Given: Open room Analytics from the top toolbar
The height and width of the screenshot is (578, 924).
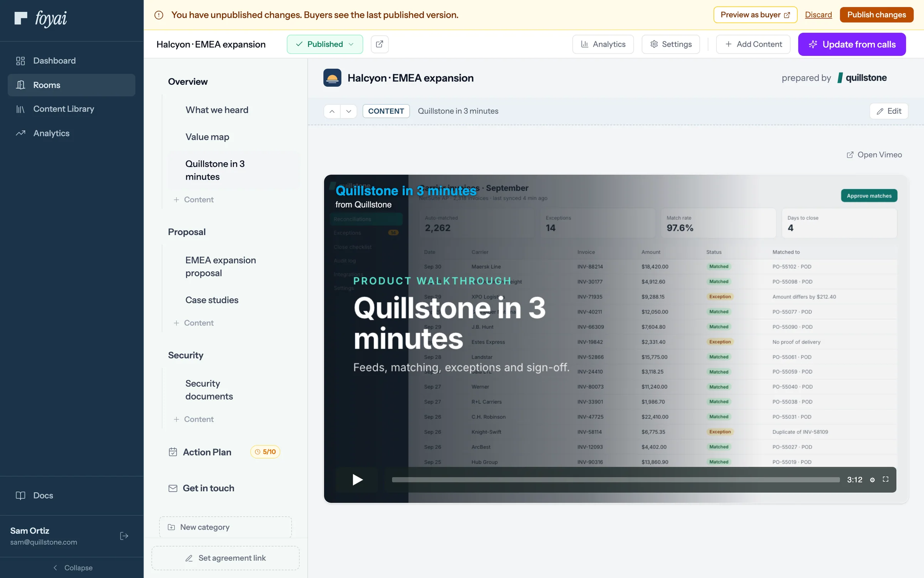Looking at the screenshot, I should [x=603, y=44].
